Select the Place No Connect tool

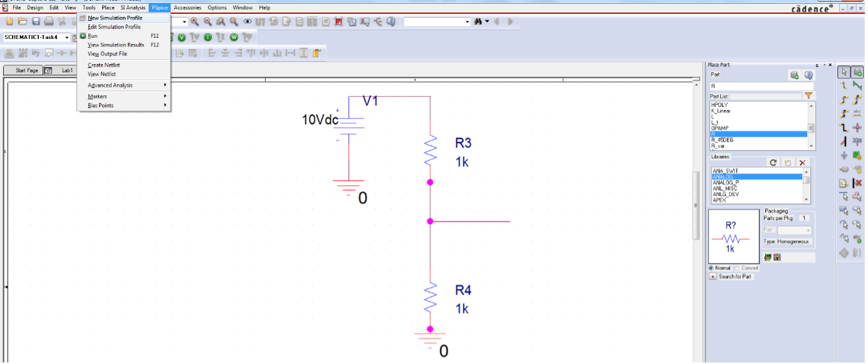pyautogui.click(x=857, y=183)
